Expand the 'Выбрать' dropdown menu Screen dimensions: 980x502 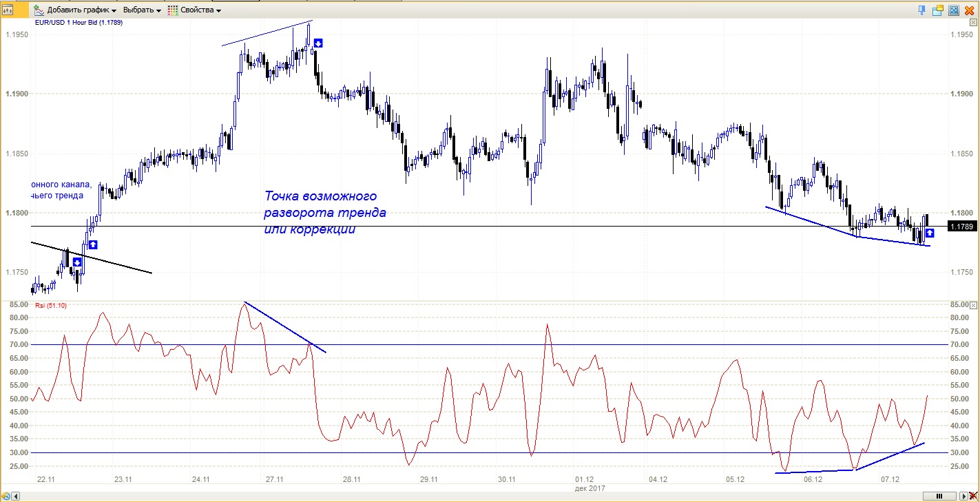(x=143, y=11)
